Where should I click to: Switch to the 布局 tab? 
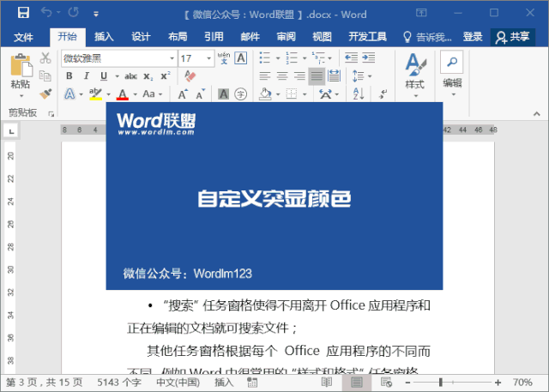(178, 36)
